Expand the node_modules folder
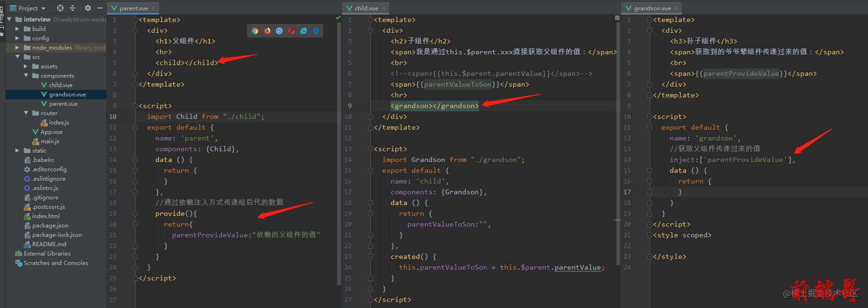This screenshot has height=308, width=868. click(17, 47)
